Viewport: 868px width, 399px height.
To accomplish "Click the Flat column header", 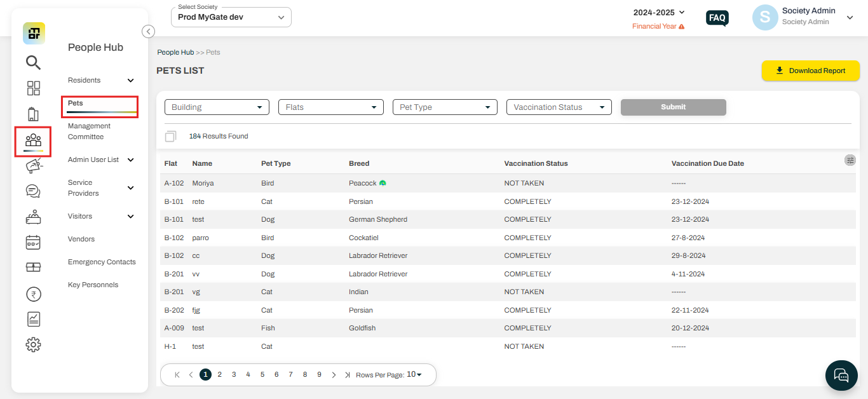I will pos(171,163).
